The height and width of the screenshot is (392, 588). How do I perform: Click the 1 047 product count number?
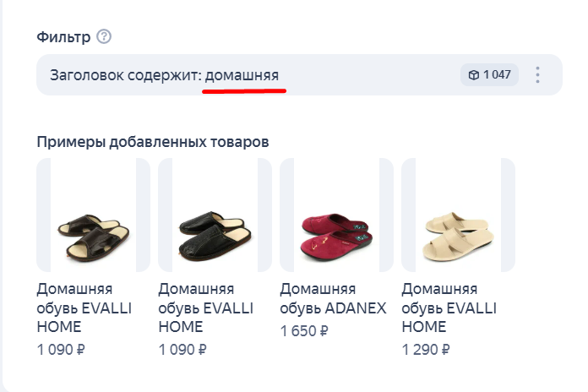coord(497,75)
